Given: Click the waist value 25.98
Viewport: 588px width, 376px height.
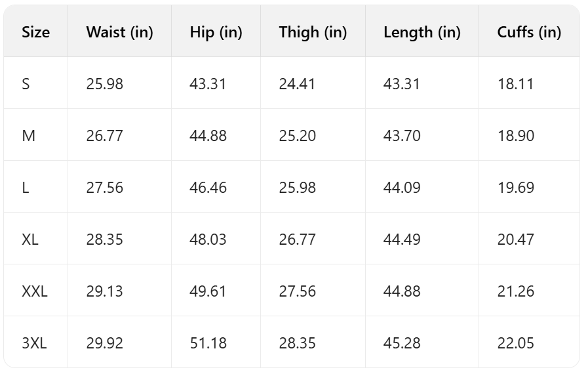Looking at the screenshot, I should 104,84.
